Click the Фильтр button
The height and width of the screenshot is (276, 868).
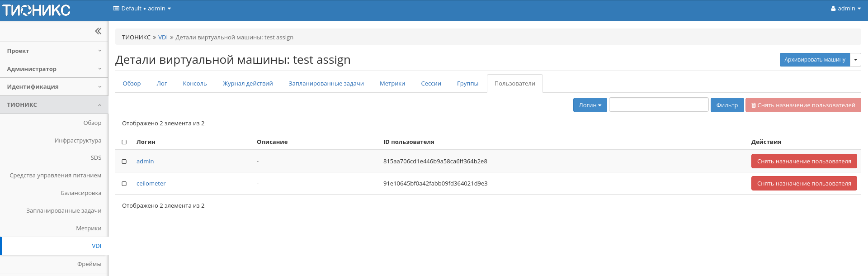point(726,105)
